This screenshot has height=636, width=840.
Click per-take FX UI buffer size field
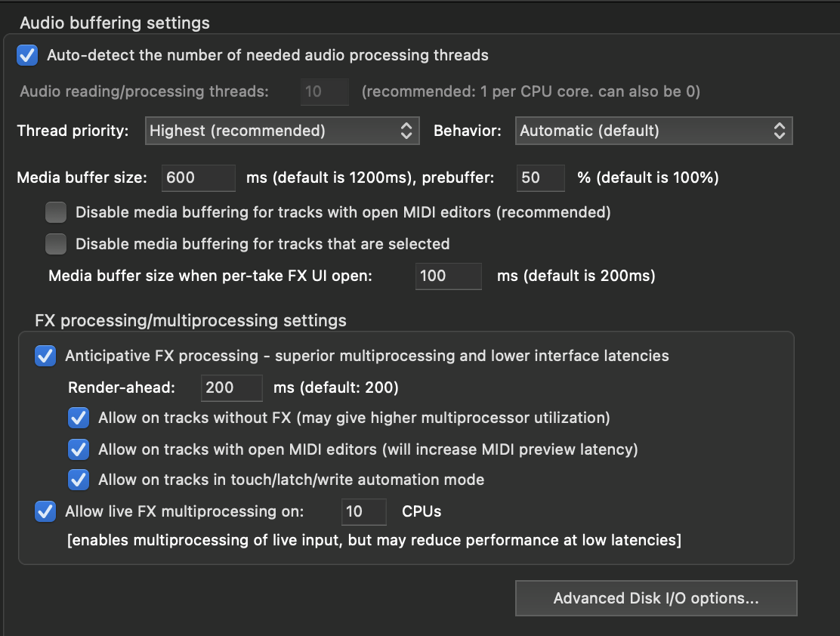tap(448, 276)
